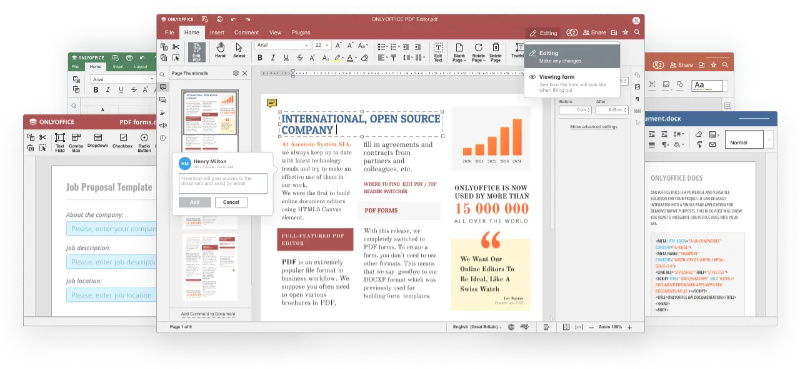Click the Edit PDF button in PDF Editor
This screenshot has width=800, height=369.
[x=197, y=52]
